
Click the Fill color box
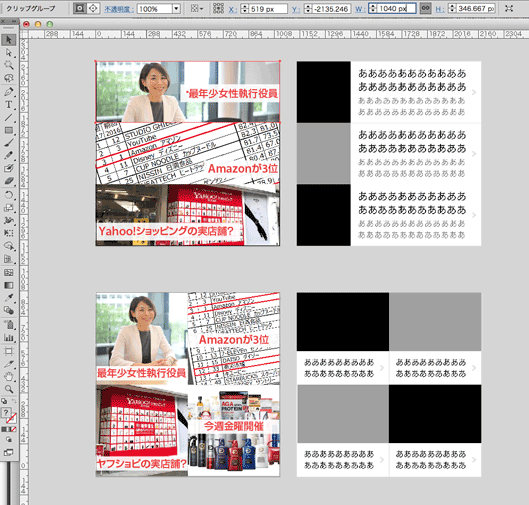[x=6, y=413]
